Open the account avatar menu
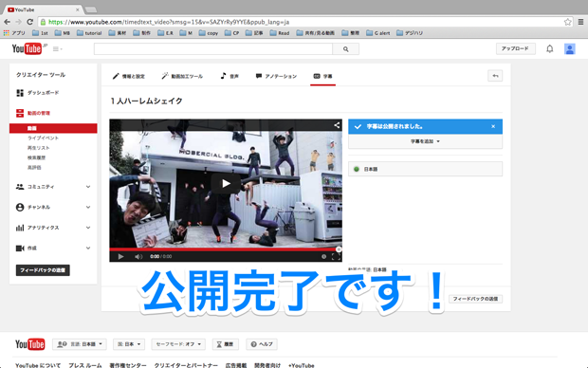 coord(569,48)
